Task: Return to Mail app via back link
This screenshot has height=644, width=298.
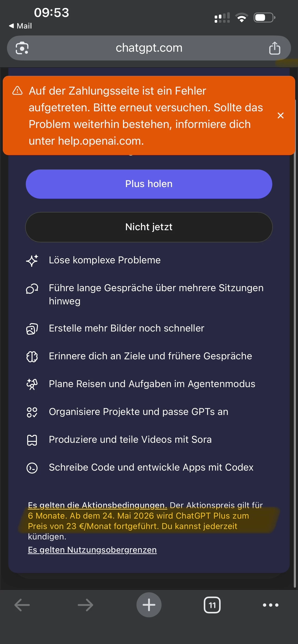Action: click(x=20, y=26)
